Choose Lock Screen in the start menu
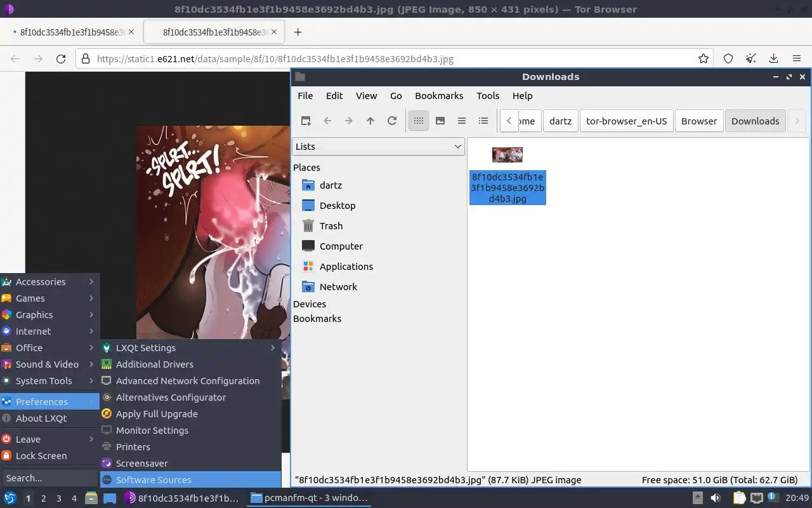Image resolution: width=812 pixels, height=508 pixels. [49, 456]
